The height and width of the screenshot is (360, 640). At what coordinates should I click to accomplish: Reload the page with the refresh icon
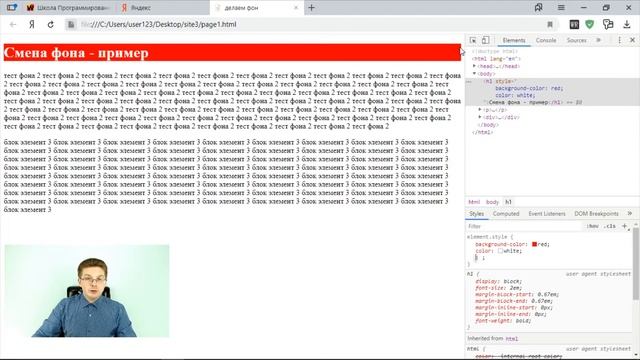click(51, 24)
